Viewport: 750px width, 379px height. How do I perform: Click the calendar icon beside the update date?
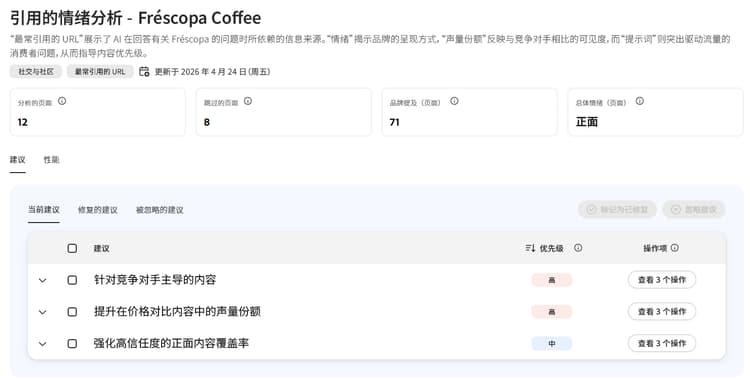point(144,72)
